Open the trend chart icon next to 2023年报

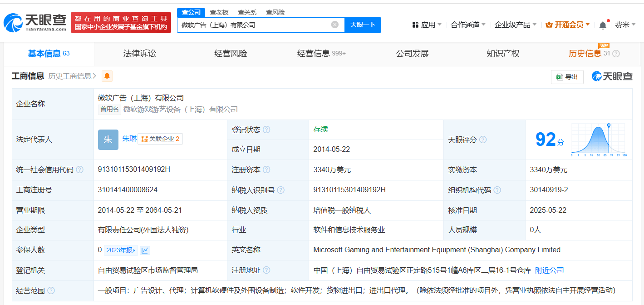click(145, 250)
